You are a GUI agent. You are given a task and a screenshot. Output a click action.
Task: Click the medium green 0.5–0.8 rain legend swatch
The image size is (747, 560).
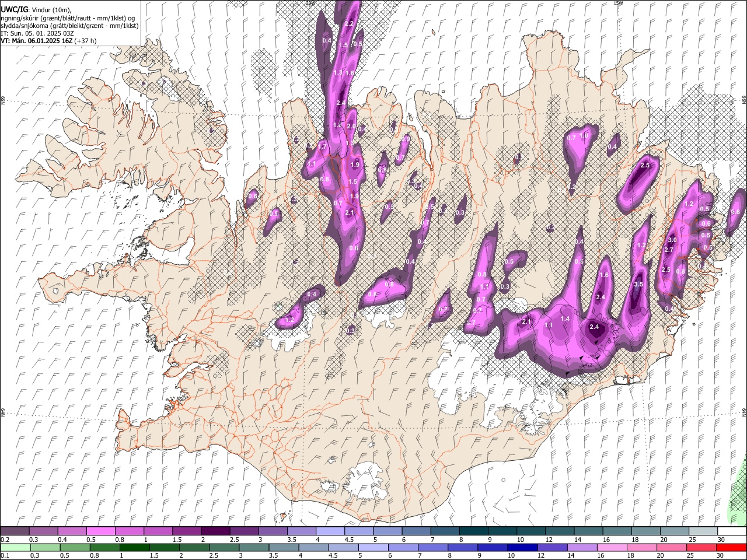click(x=75, y=547)
